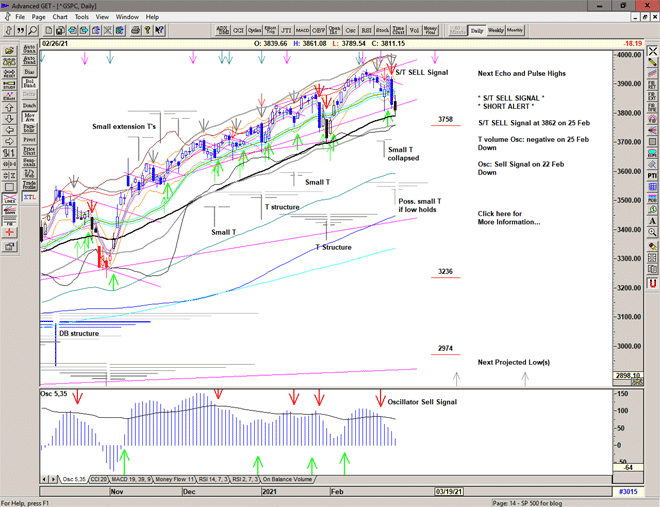This screenshot has width=660, height=507.
Task: Open the Window menu
Action: (127, 17)
